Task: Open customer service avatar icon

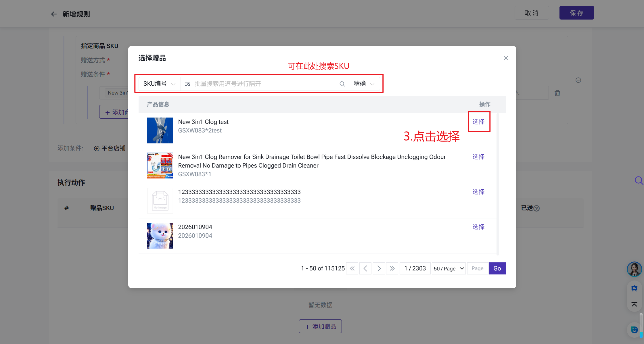Action: pos(634,269)
